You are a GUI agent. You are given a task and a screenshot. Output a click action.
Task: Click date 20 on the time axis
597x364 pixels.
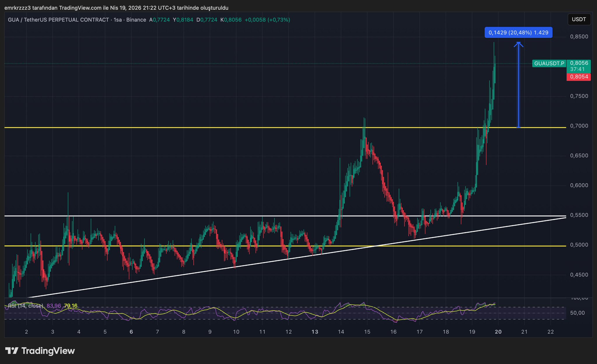(498, 332)
